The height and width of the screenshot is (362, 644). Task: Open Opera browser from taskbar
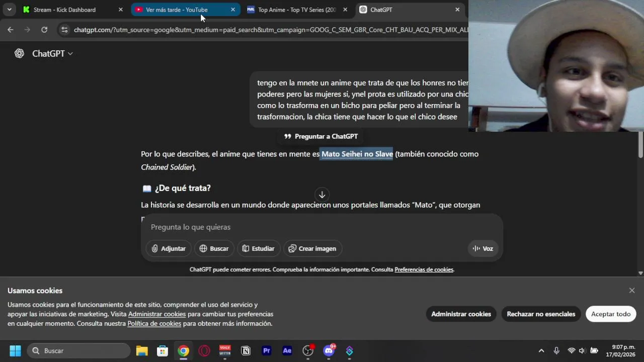[204, 350]
